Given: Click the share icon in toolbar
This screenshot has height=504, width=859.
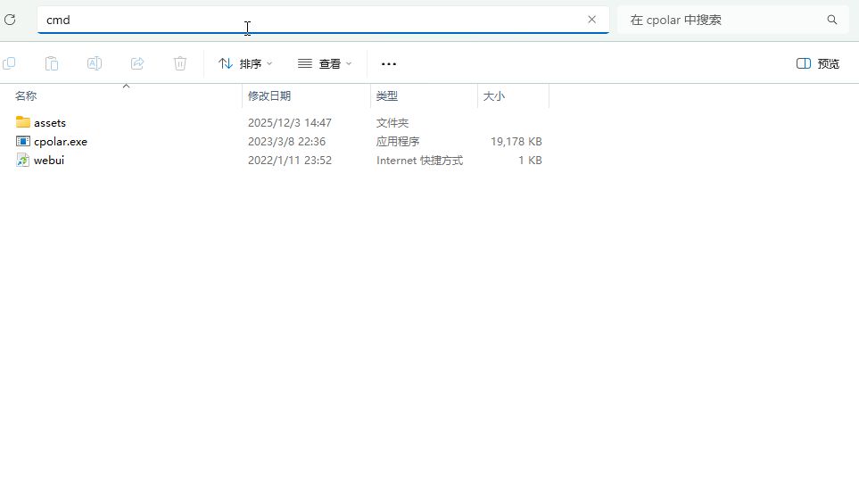Looking at the screenshot, I should click(137, 63).
